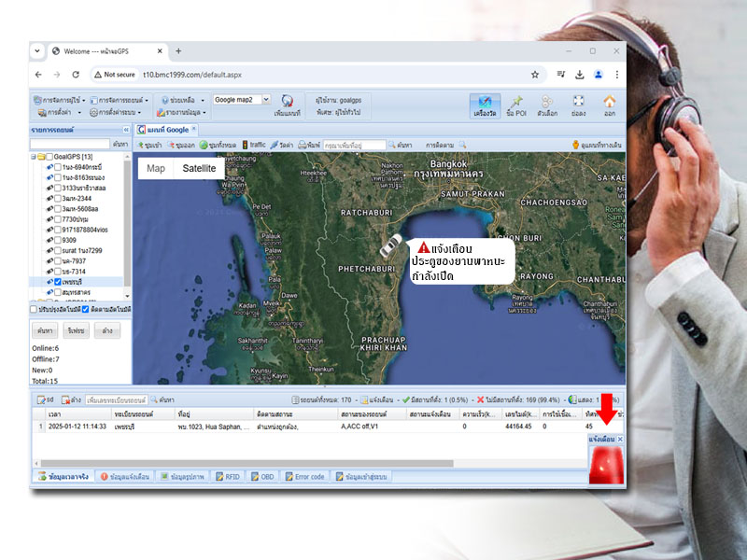Disable the ติดตามอัตโนมัติ auto-track checkbox
This screenshot has height=560, width=747.
tap(85, 310)
